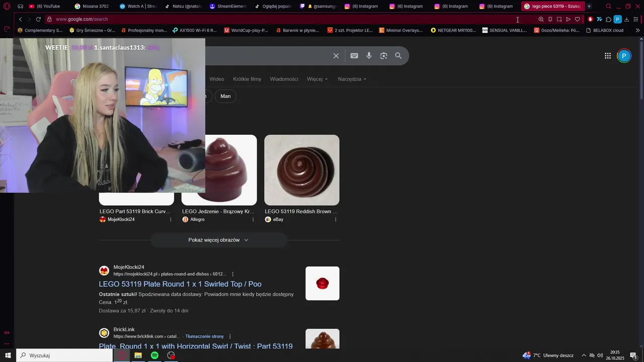Open the 7TV extension icon

[x=599, y=19]
